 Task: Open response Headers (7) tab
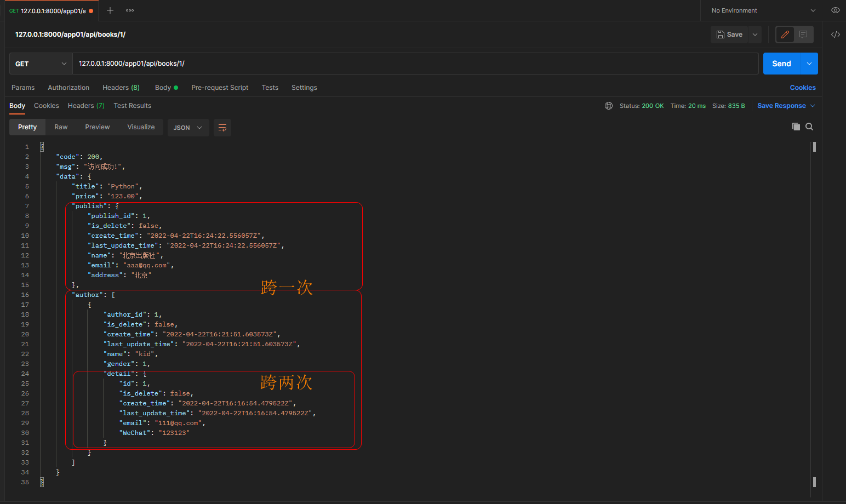(x=86, y=106)
